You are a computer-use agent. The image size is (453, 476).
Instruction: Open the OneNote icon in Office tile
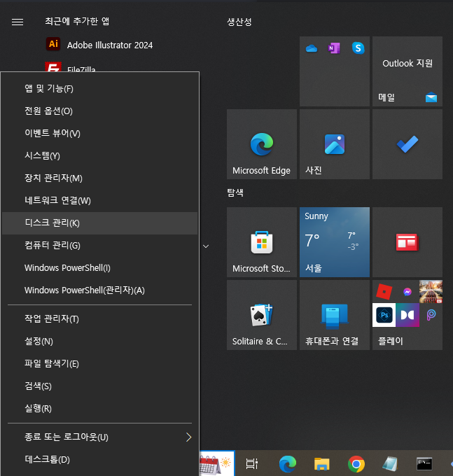point(334,48)
